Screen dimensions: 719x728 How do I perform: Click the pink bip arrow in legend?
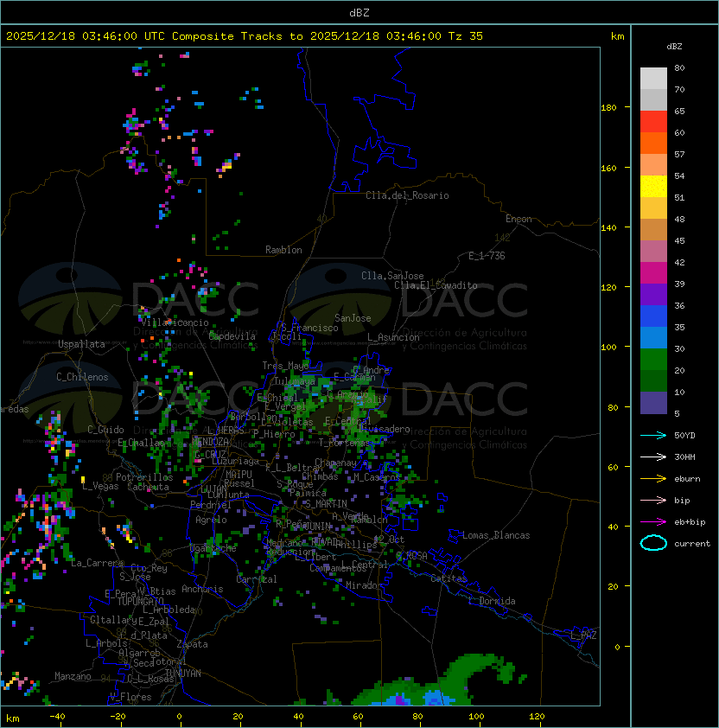point(653,500)
